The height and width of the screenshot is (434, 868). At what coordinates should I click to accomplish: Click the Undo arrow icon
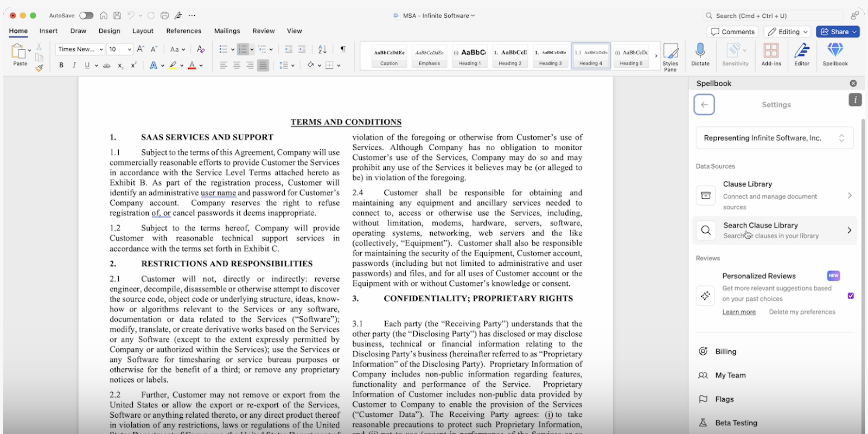click(131, 16)
